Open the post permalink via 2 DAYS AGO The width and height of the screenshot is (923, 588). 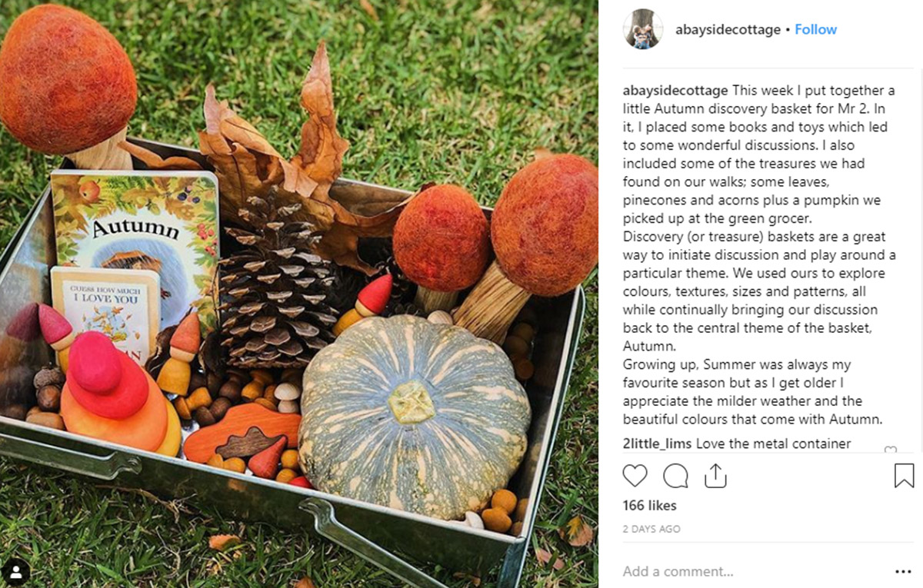pyautogui.click(x=651, y=529)
